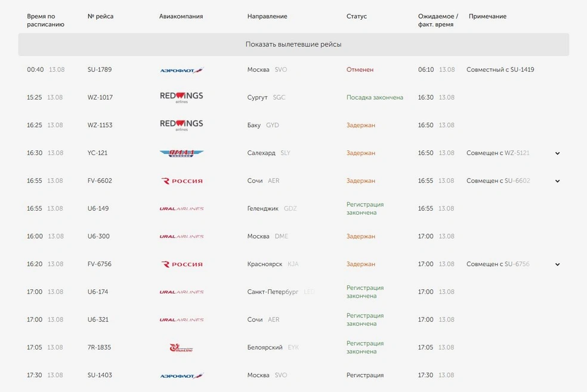587x392 pixels.
Task: Open the RusLine logo for 7R-1835
Action: tap(181, 348)
